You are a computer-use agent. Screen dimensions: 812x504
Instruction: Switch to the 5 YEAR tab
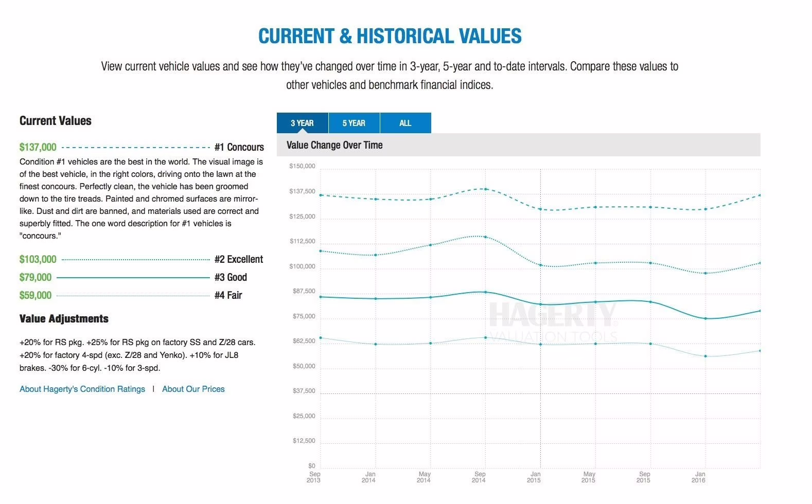click(354, 123)
